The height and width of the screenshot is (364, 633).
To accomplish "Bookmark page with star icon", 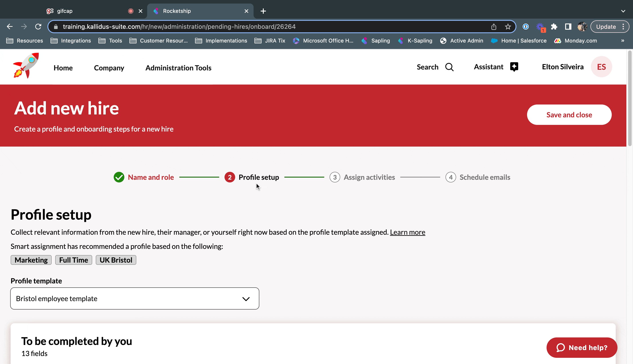I will (x=508, y=27).
